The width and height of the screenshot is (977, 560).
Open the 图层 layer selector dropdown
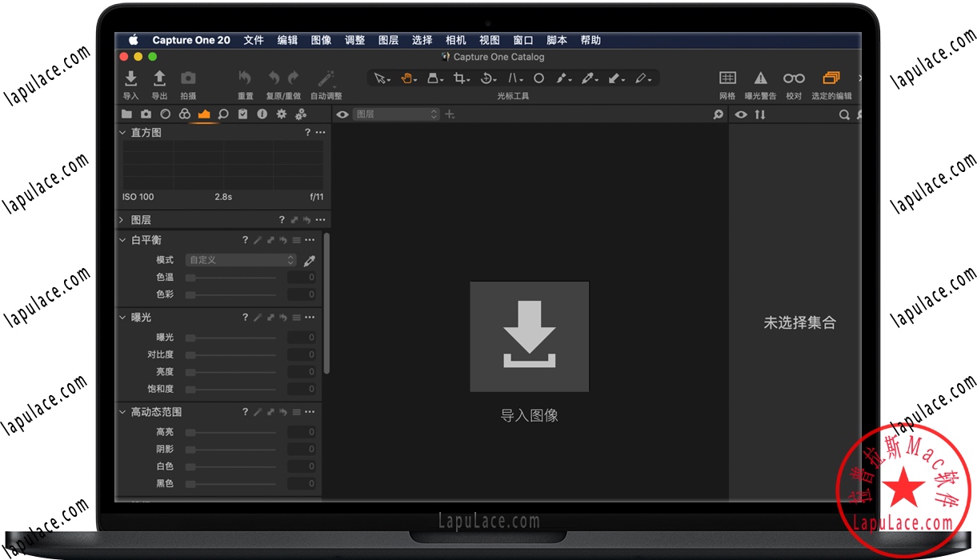[x=397, y=114]
